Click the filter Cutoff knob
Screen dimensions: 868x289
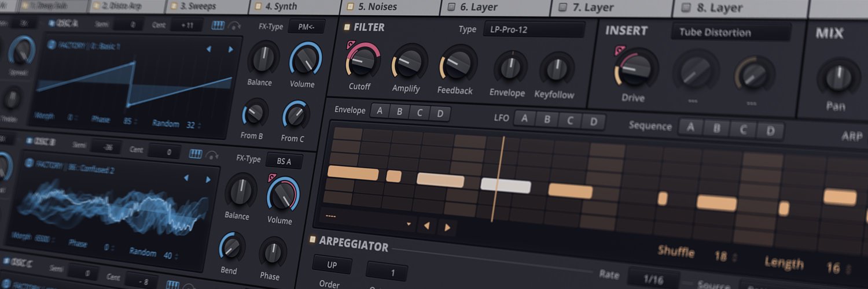[x=363, y=60]
